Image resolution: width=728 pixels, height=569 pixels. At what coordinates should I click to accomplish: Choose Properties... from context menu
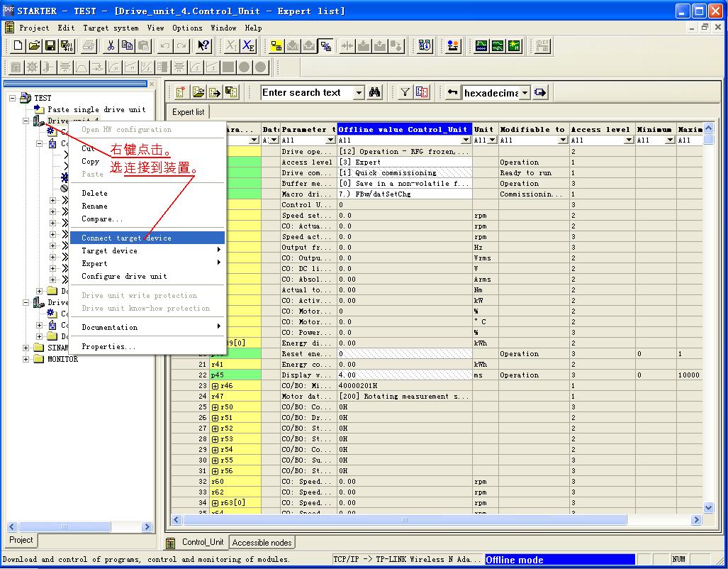click(108, 347)
